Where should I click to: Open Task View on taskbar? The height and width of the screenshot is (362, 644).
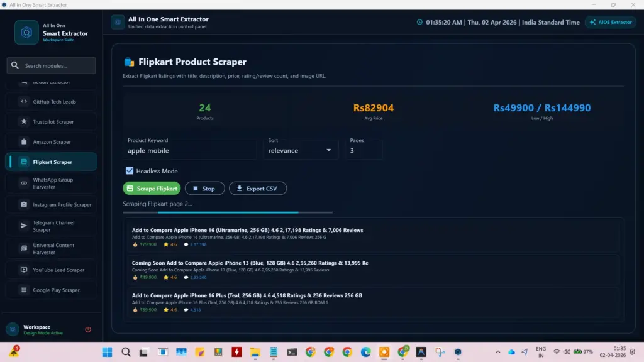click(143, 352)
